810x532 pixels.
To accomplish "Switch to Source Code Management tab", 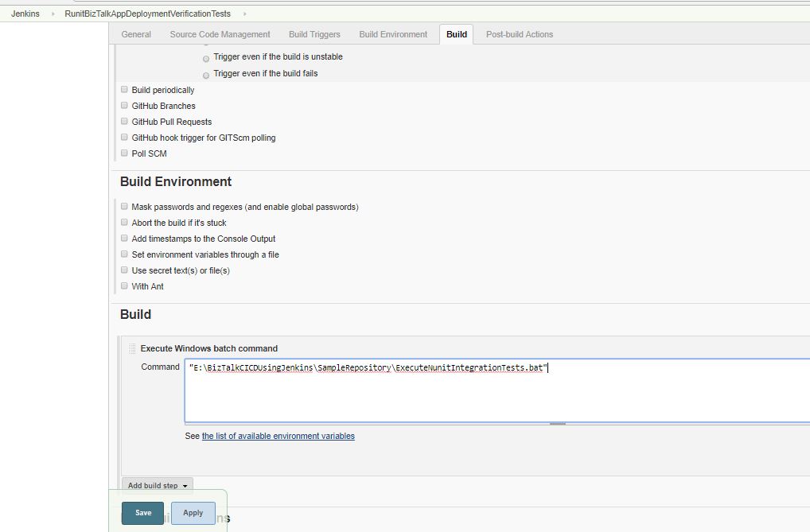I will 220,34.
